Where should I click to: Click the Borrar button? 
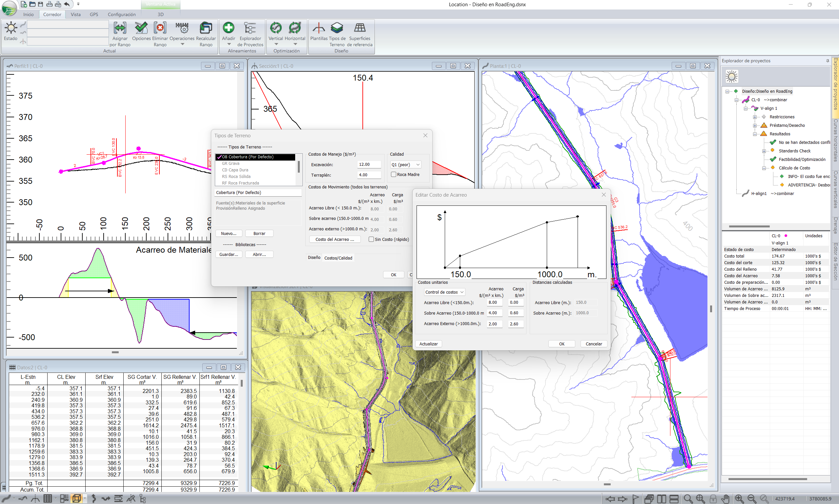click(259, 234)
